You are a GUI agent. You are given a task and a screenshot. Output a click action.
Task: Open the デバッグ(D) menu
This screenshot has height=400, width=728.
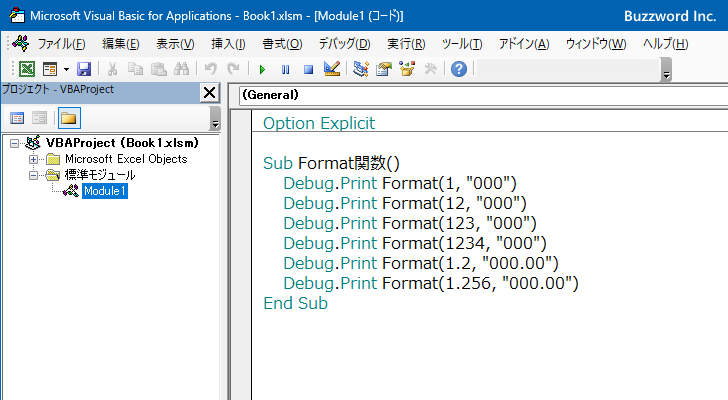point(344,44)
